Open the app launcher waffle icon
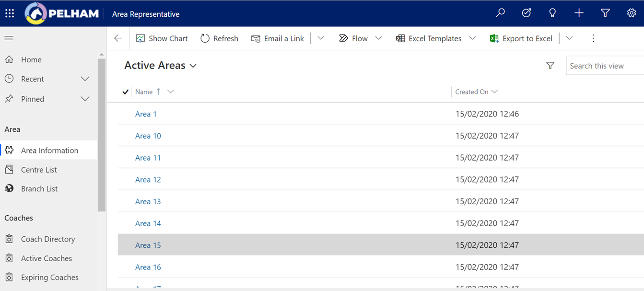Screen dimensions: 644x291 point(10,13)
